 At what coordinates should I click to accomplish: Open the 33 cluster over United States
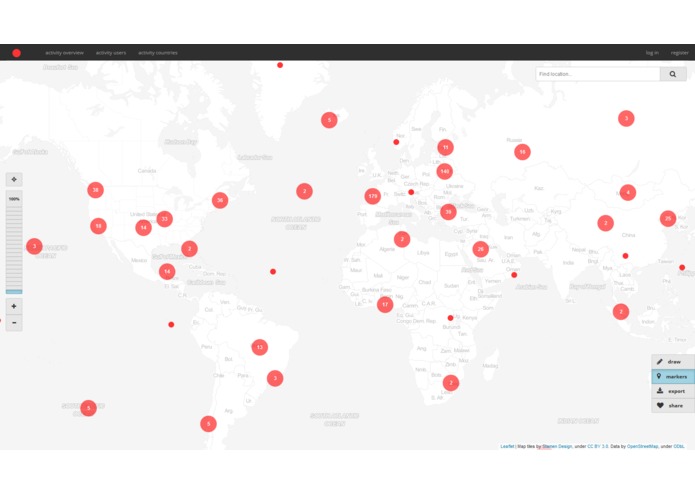164,218
